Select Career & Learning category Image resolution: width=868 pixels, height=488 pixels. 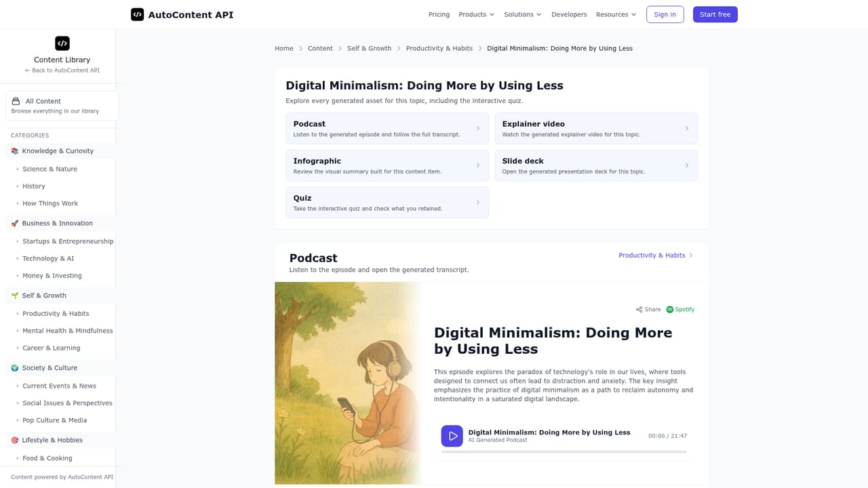pyautogui.click(x=52, y=348)
